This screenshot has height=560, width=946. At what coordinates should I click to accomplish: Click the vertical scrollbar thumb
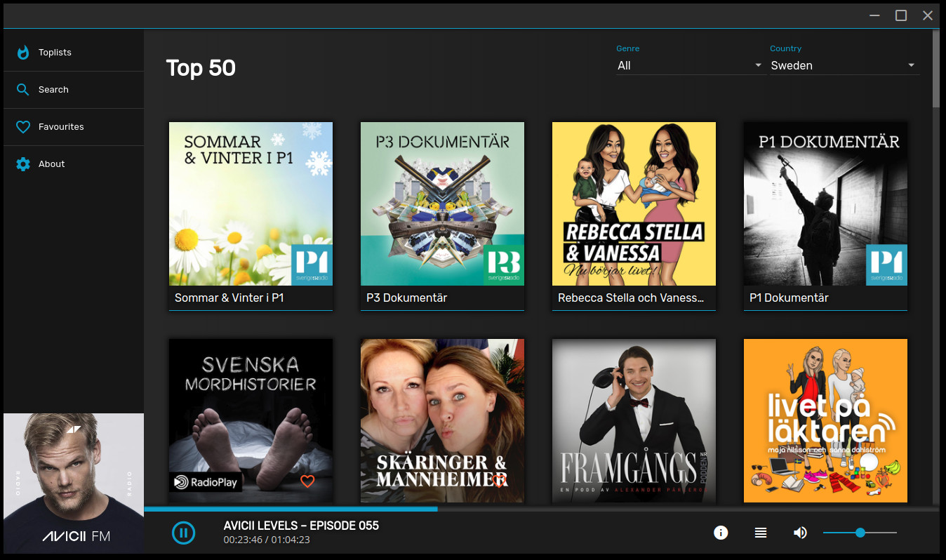935,69
